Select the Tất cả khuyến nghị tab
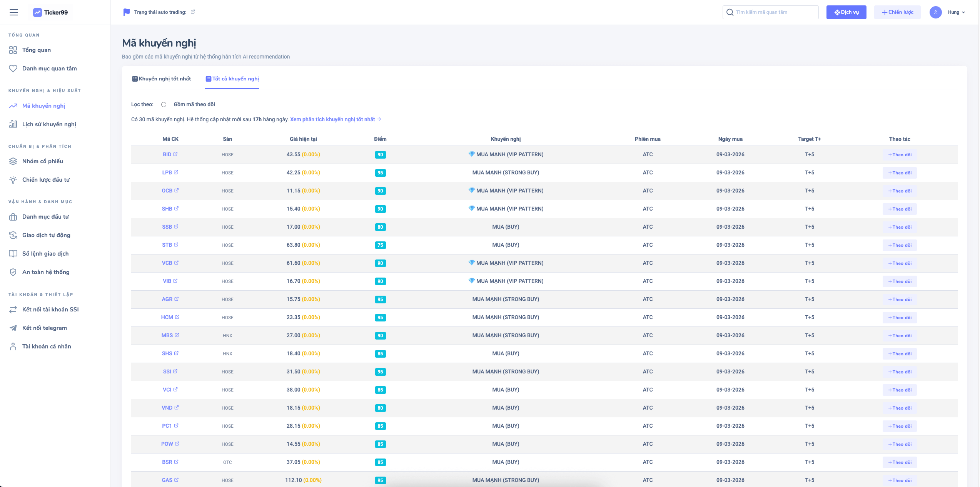Image resolution: width=980 pixels, height=487 pixels. click(232, 79)
